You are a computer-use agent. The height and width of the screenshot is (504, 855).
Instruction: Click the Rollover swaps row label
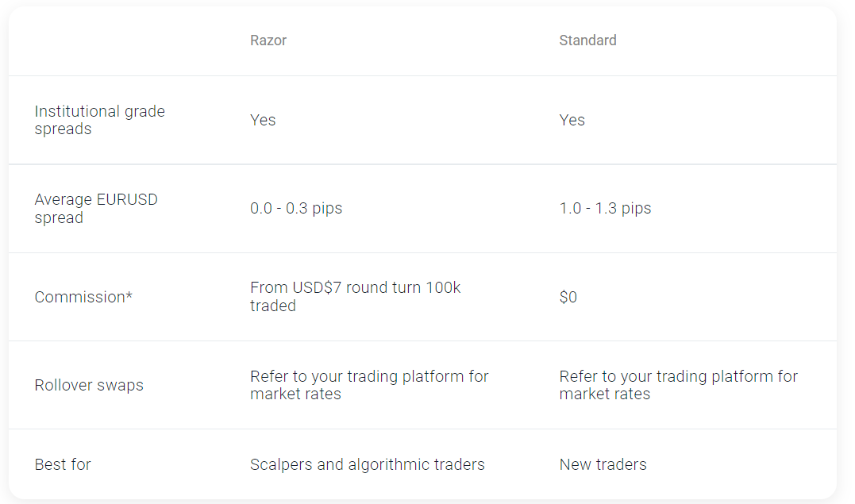(x=89, y=385)
